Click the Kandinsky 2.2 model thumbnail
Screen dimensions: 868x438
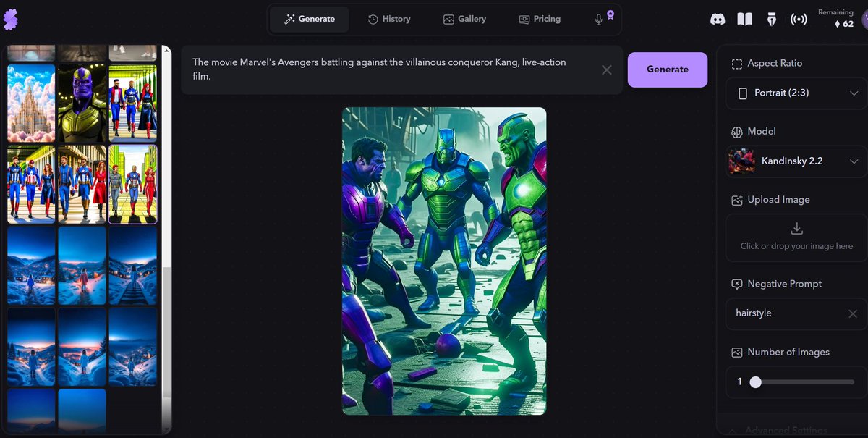click(741, 161)
